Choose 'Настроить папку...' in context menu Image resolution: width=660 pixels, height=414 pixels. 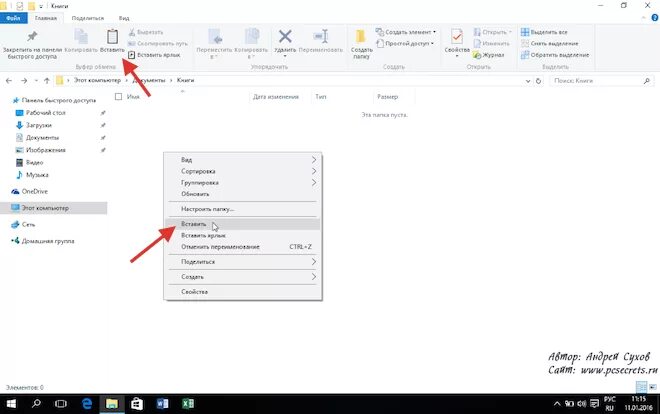(242, 209)
